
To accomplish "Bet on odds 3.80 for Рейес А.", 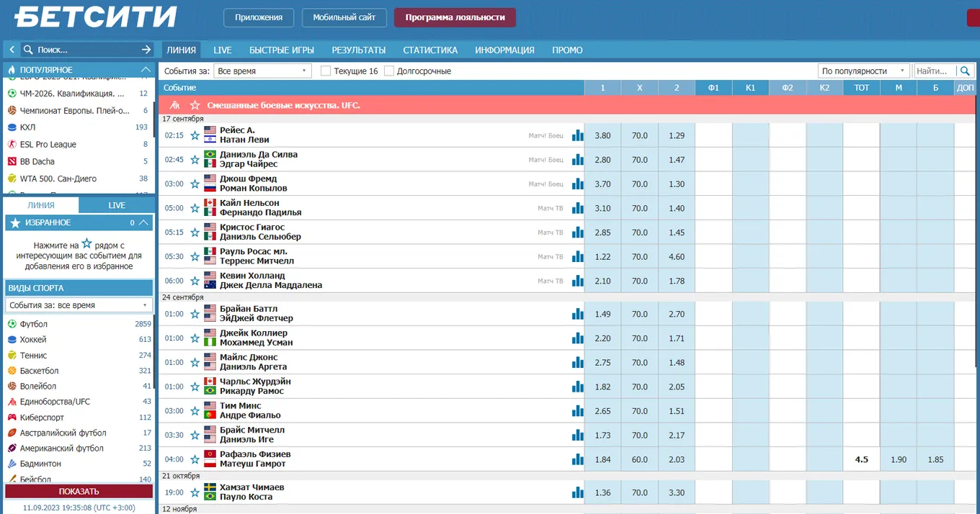I will (x=602, y=135).
